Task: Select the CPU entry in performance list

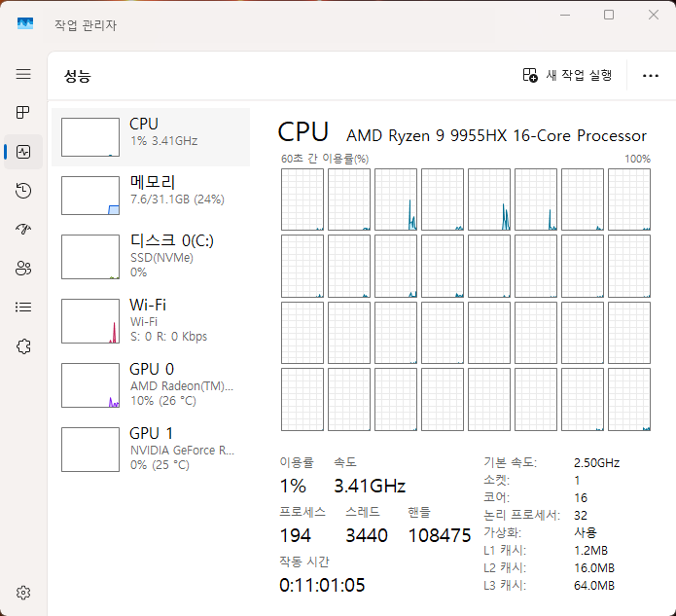Action: [x=151, y=137]
